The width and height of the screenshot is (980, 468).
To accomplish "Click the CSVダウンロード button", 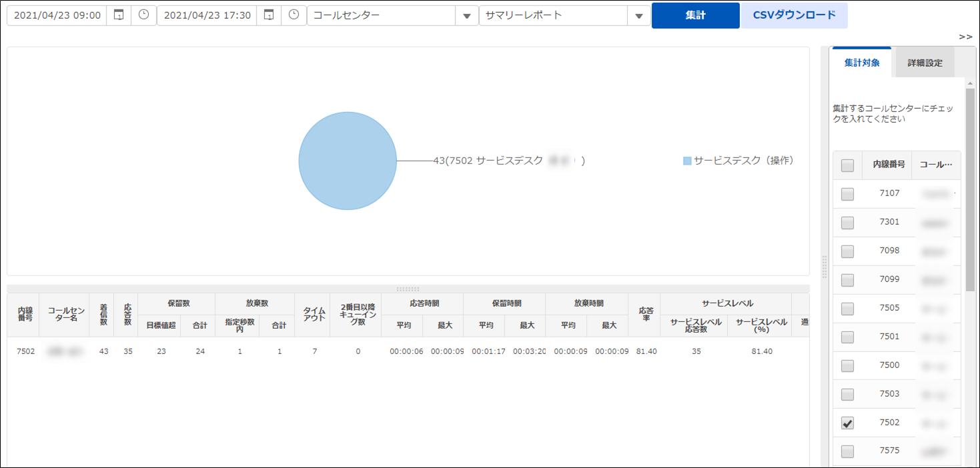I will [x=794, y=15].
